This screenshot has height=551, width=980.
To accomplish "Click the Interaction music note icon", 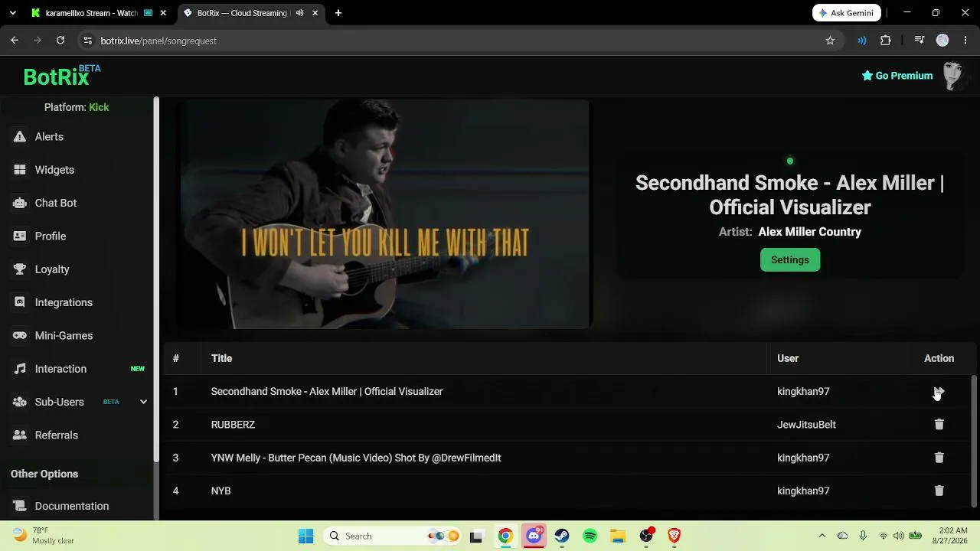I will click(x=20, y=369).
